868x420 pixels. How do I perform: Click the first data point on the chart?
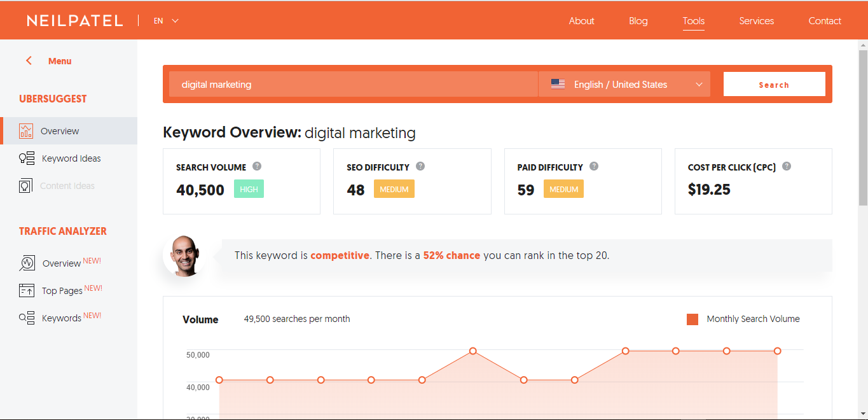click(x=219, y=380)
